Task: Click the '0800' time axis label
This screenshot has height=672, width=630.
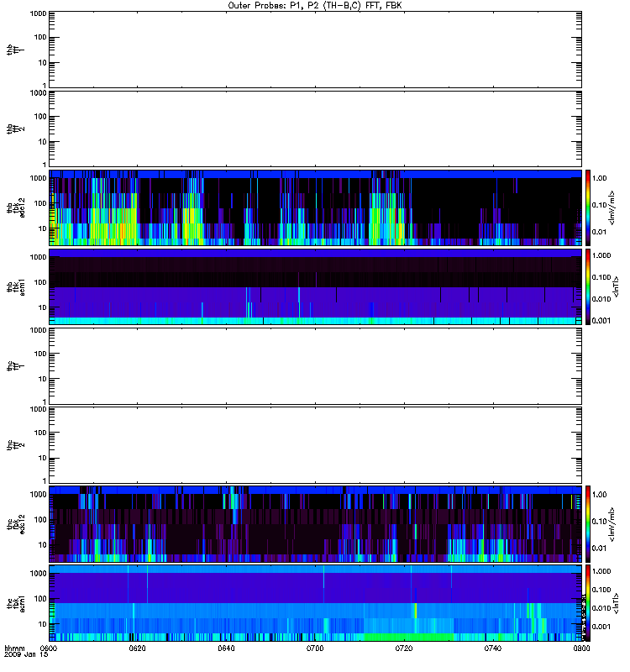Action: 581,648
